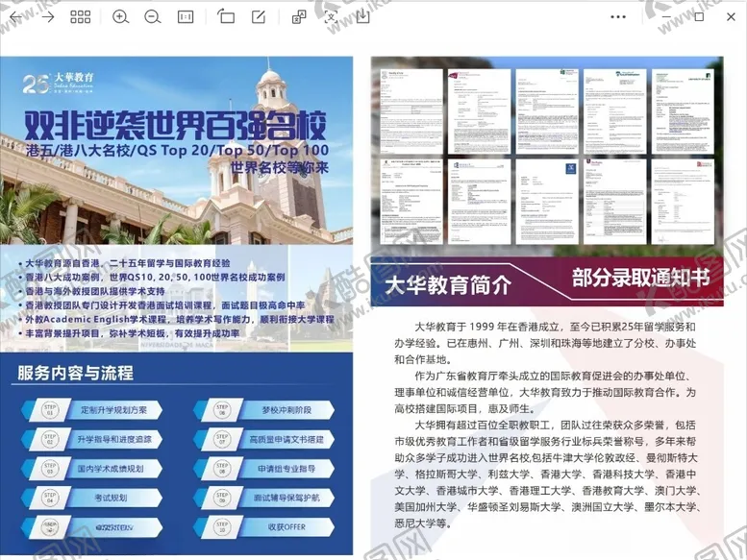Click headline 双非逆袭世界百强名校
This screenshot has width=747, height=560.
(175, 125)
